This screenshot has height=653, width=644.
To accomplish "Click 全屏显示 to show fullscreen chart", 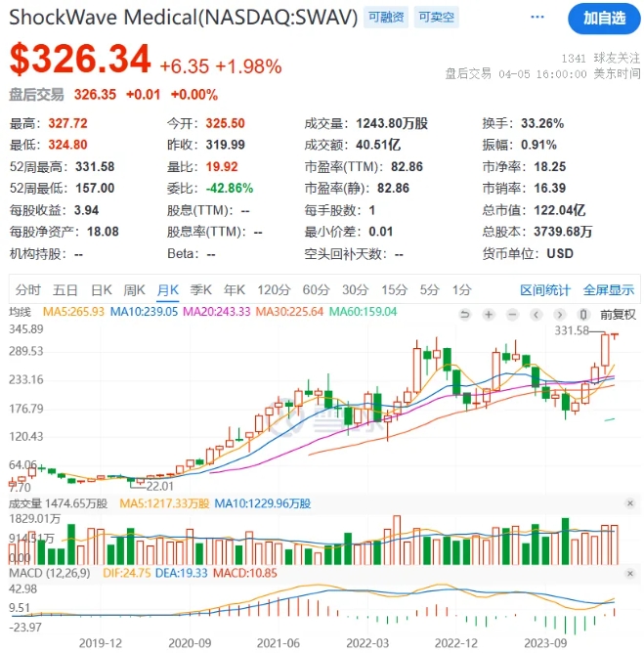I will click(x=609, y=290).
